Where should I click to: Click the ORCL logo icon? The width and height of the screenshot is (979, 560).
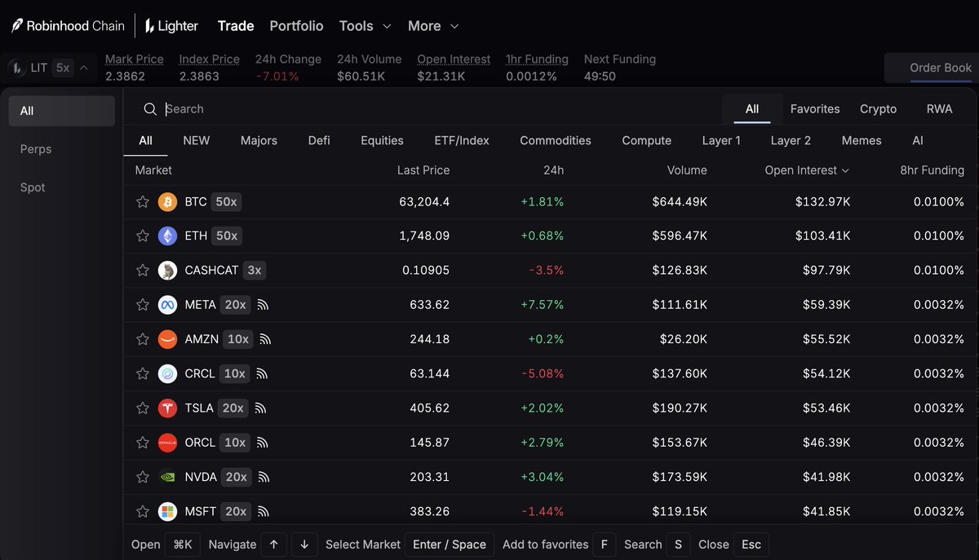[167, 443]
